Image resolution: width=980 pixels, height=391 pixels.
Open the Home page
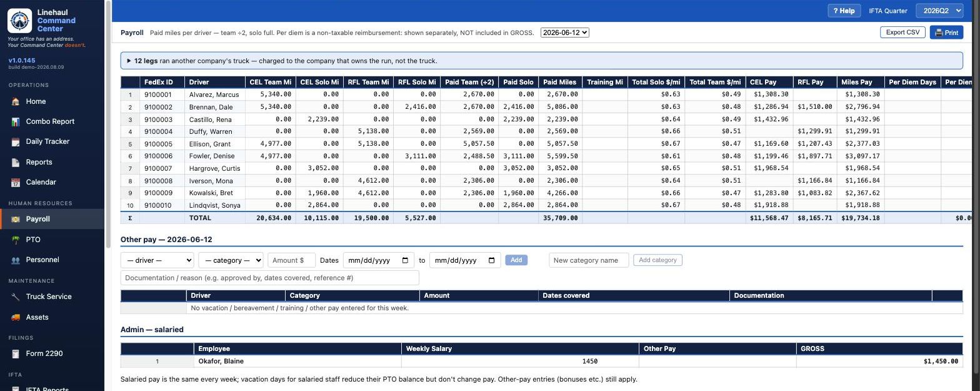[52, 101]
